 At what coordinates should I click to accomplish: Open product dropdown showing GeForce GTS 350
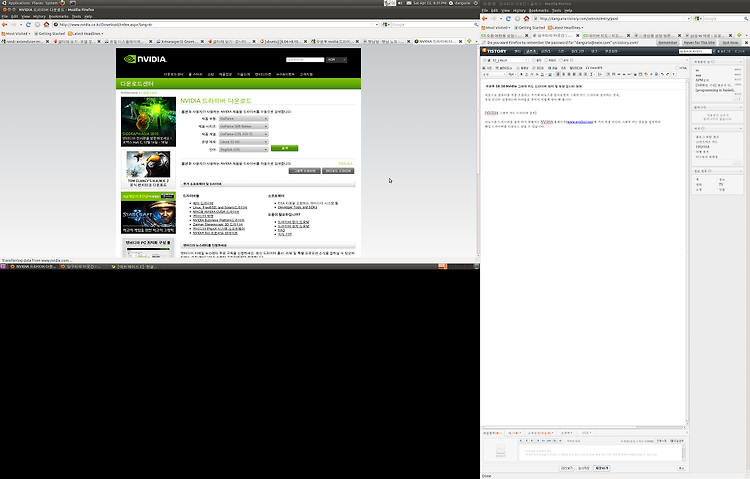point(243,134)
